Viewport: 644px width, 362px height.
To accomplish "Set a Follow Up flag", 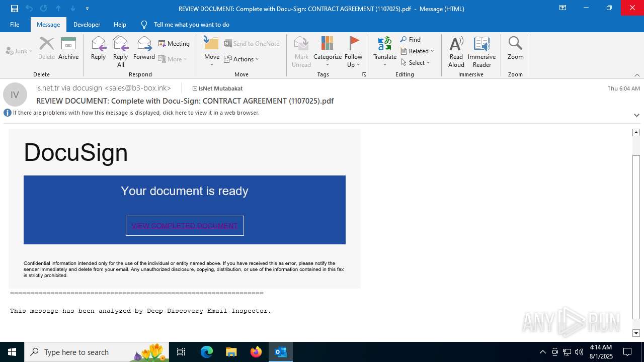I will coord(354,52).
